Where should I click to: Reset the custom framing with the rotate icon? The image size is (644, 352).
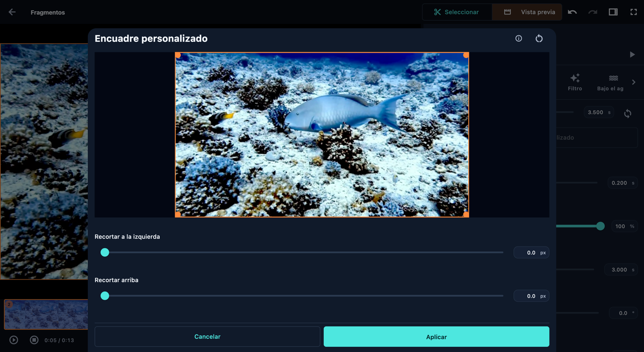(539, 38)
